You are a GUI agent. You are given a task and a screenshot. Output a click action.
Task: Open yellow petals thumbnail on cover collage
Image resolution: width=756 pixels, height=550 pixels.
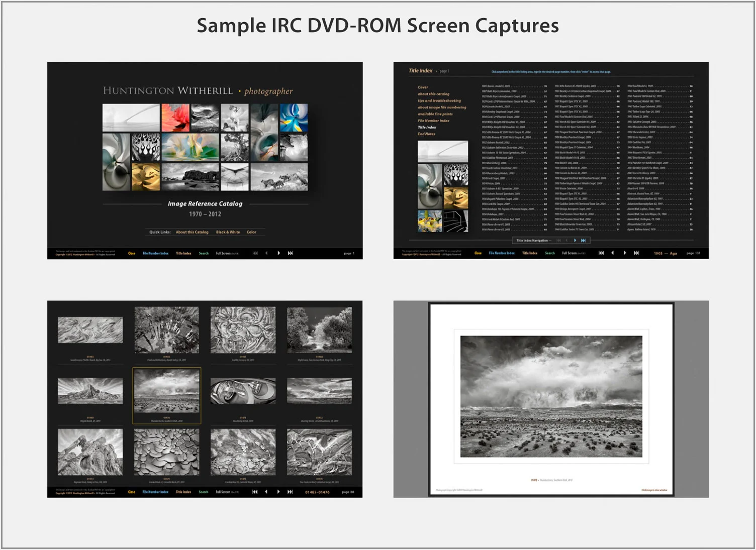click(x=146, y=177)
